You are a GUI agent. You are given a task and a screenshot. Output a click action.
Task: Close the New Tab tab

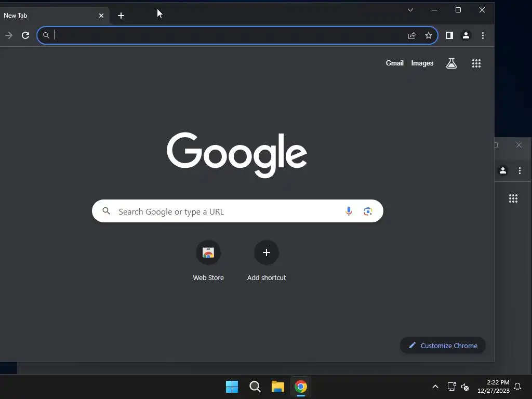(x=101, y=16)
